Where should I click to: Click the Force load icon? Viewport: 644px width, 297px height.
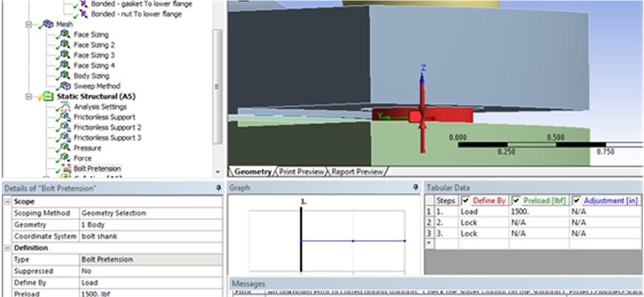click(x=65, y=158)
